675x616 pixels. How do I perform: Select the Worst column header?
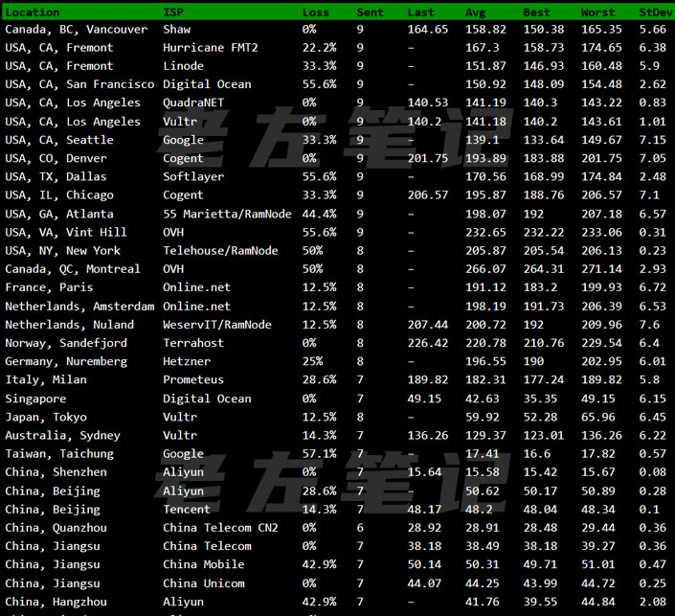[x=598, y=12]
